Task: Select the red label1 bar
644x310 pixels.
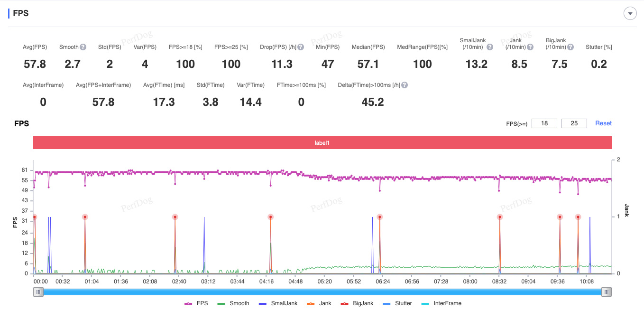Action: pos(322,143)
